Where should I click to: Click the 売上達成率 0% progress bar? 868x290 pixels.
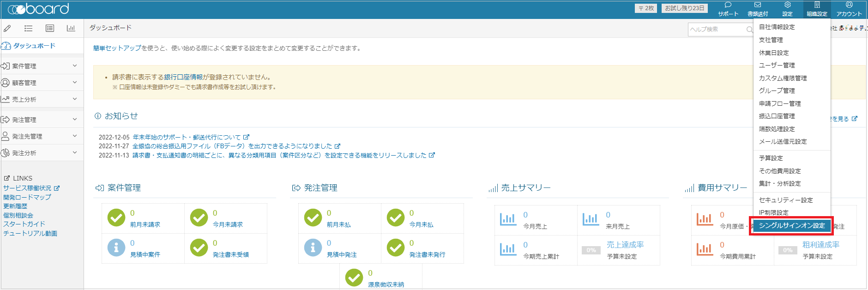click(591, 250)
